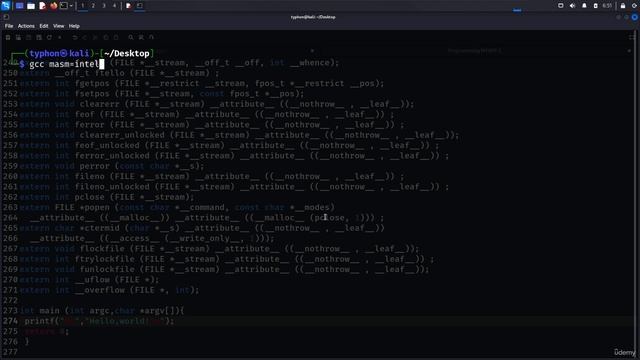Click the battery power tray icon

596,6
